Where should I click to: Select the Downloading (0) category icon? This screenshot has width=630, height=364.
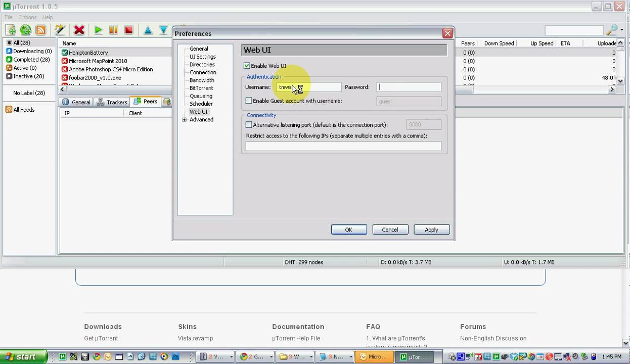[9, 51]
